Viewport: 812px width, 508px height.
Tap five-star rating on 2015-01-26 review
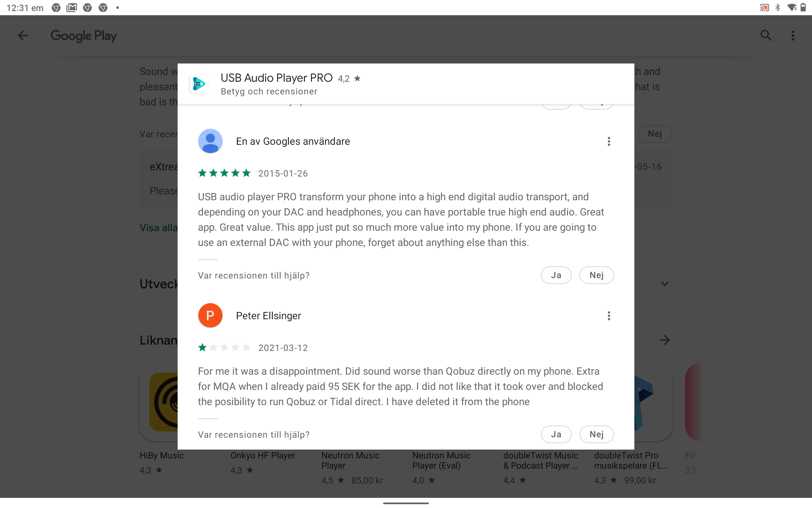[x=224, y=173]
